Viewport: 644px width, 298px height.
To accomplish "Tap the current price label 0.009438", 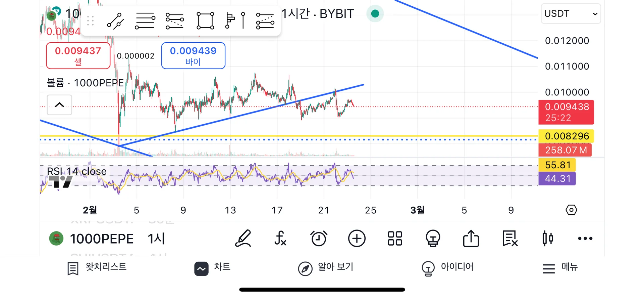I will pos(566,112).
